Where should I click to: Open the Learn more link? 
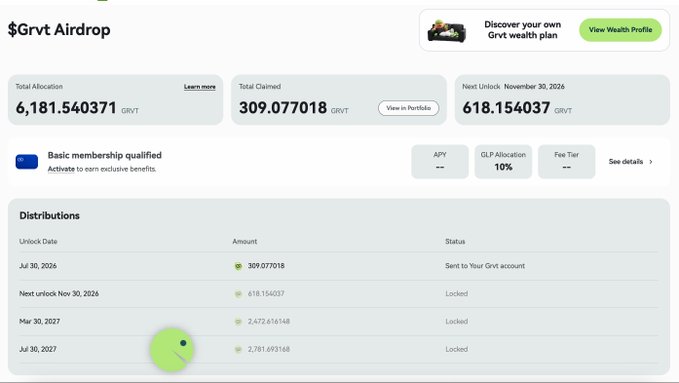click(x=200, y=87)
